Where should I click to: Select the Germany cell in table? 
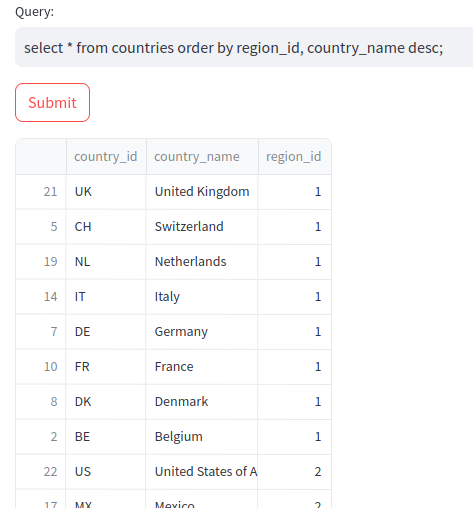(x=202, y=332)
